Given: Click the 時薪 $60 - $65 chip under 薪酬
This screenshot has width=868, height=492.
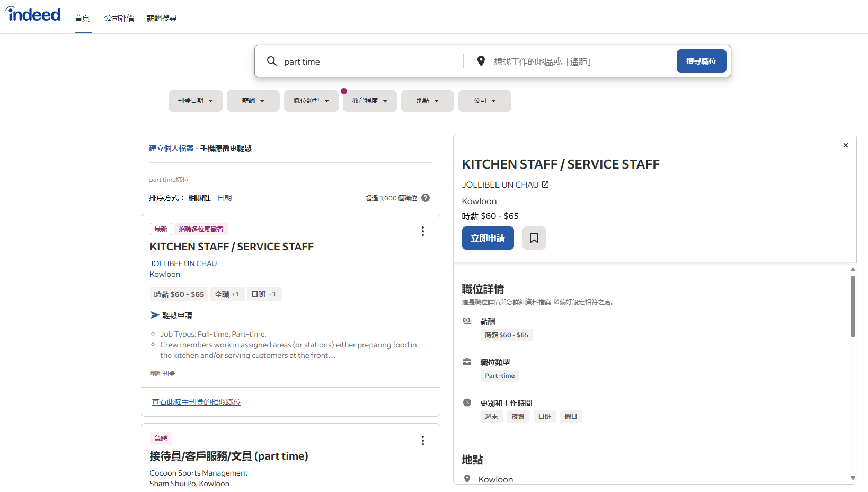Looking at the screenshot, I should [507, 335].
